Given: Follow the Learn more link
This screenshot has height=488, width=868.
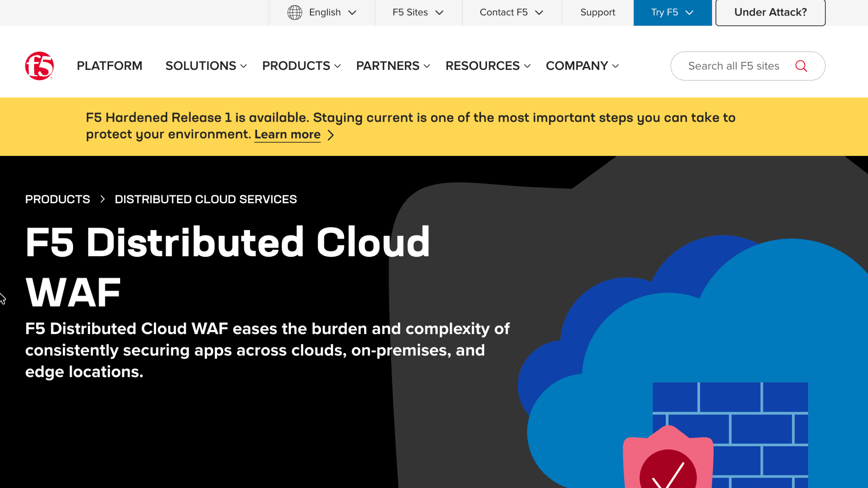Looking at the screenshot, I should [x=287, y=135].
